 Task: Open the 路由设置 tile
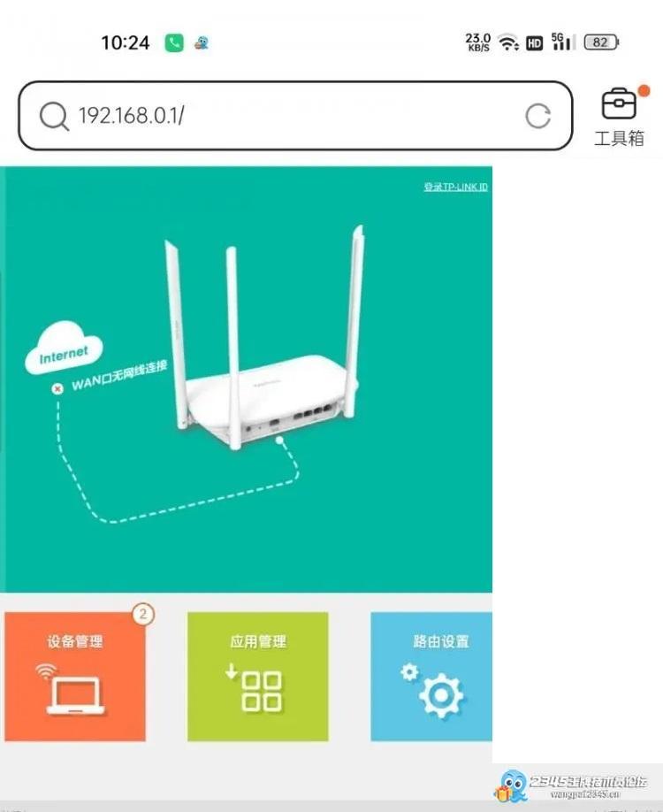coord(431,677)
